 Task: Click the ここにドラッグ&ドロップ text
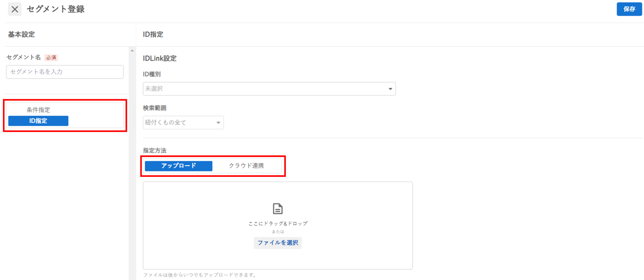click(278, 224)
